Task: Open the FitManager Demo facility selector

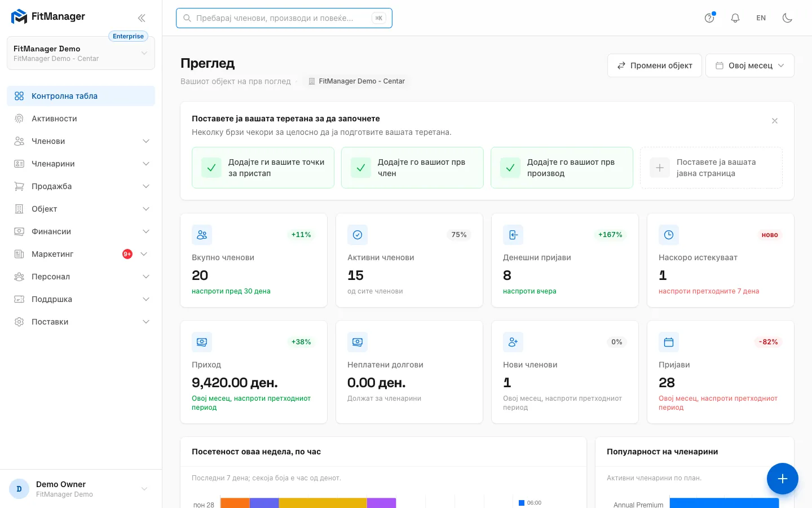Action: tap(81, 53)
